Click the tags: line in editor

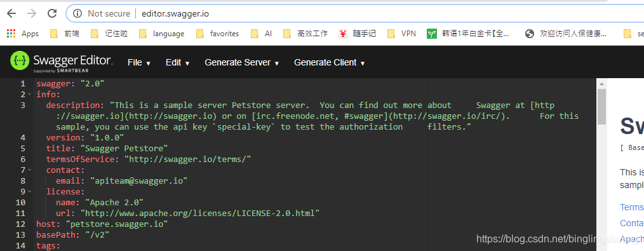(48, 246)
